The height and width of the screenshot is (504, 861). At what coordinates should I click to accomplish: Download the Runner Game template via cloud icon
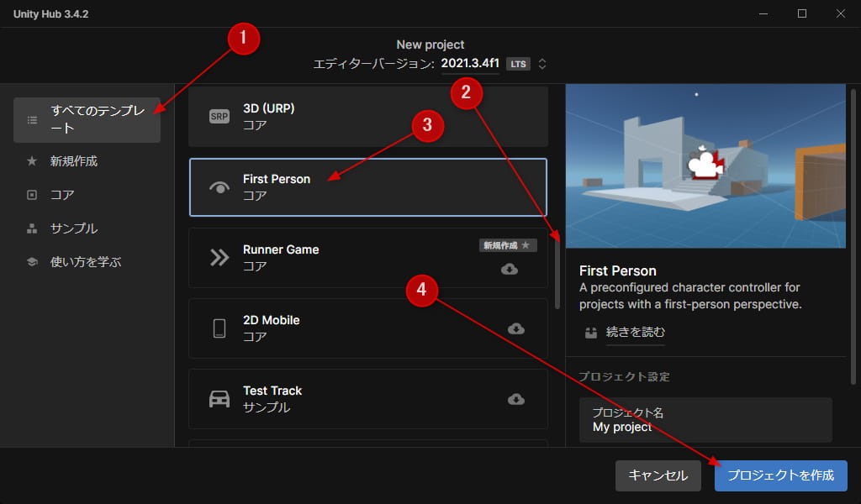510,269
